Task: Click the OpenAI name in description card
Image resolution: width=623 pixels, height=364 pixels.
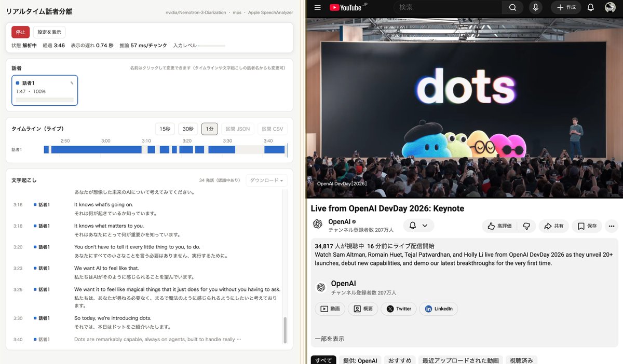Action: (343, 284)
